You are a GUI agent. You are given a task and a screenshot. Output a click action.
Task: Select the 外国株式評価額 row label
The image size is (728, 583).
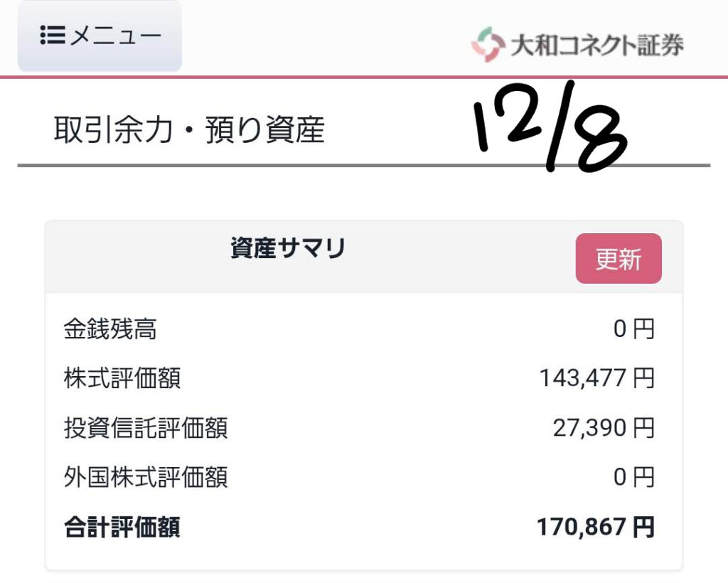click(x=146, y=477)
